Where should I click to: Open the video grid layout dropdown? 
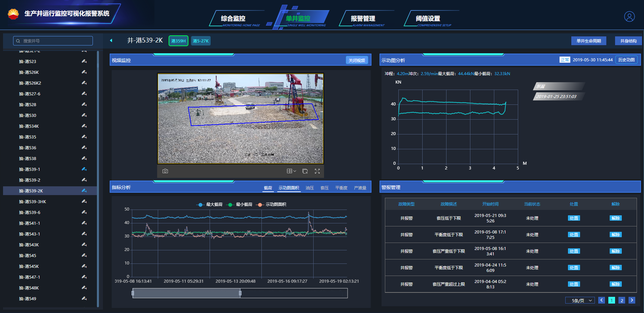tap(291, 171)
